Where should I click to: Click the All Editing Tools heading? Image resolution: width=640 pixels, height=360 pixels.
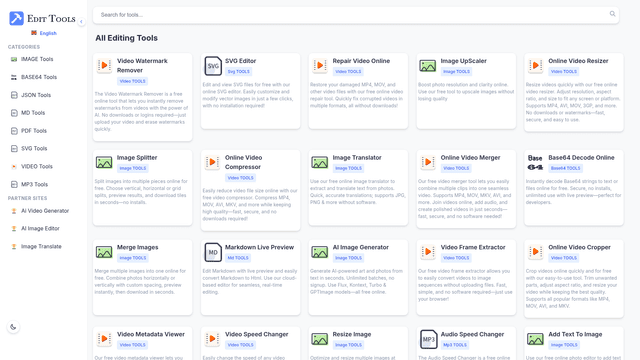[x=127, y=38]
